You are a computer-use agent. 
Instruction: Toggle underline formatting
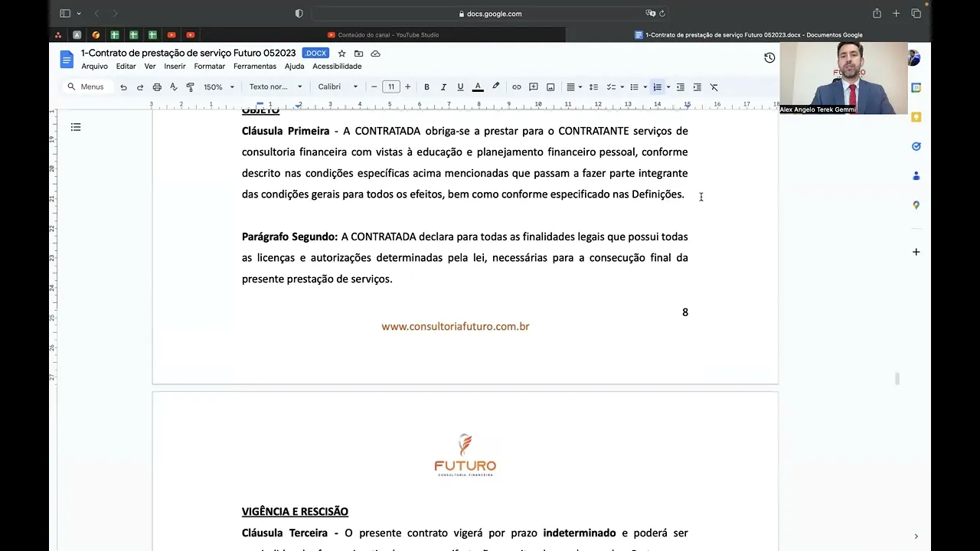coord(460,87)
